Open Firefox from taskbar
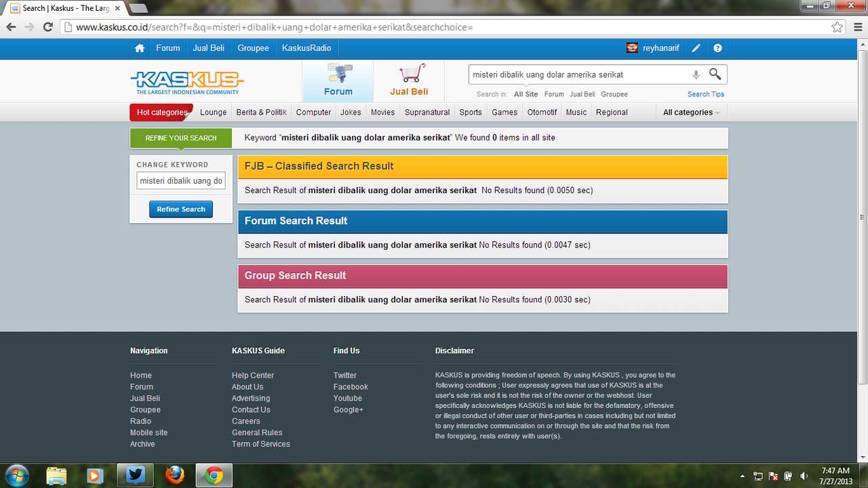 click(x=174, y=476)
